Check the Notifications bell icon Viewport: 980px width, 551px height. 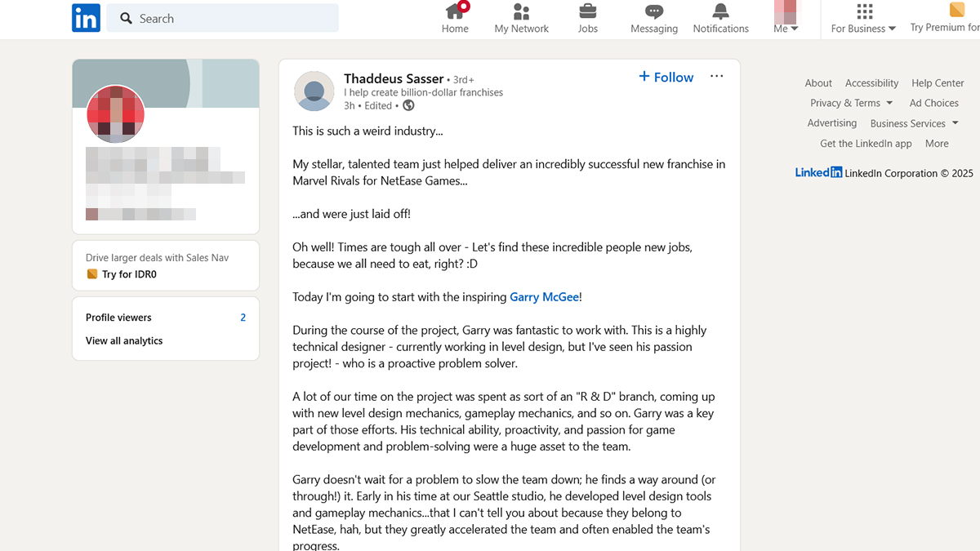[x=720, y=11]
